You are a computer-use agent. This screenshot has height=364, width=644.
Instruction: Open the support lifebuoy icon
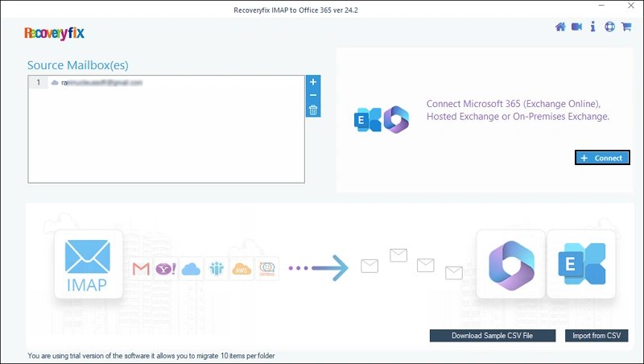(x=609, y=27)
